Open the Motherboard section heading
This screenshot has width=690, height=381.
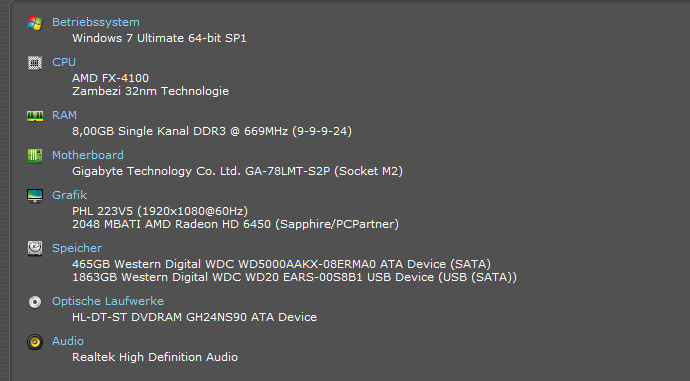(x=88, y=155)
